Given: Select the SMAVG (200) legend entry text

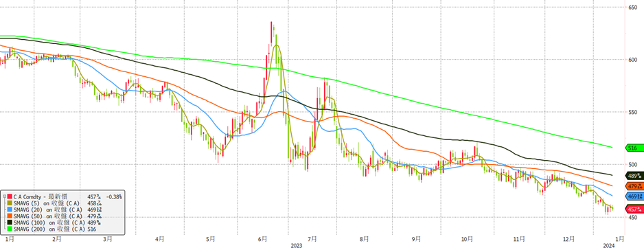Looking at the screenshot, I should 49,229.
